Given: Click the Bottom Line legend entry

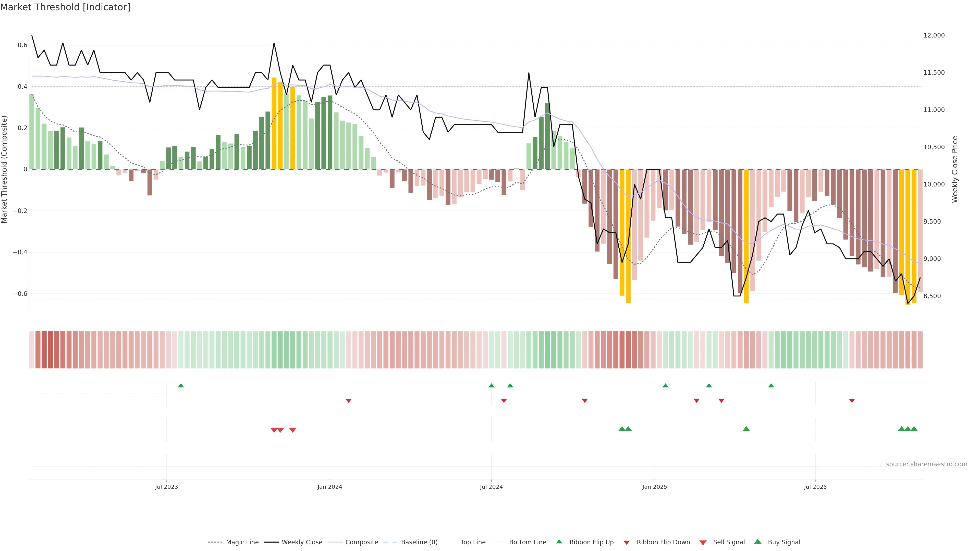Looking at the screenshot, I should (527, 542).
